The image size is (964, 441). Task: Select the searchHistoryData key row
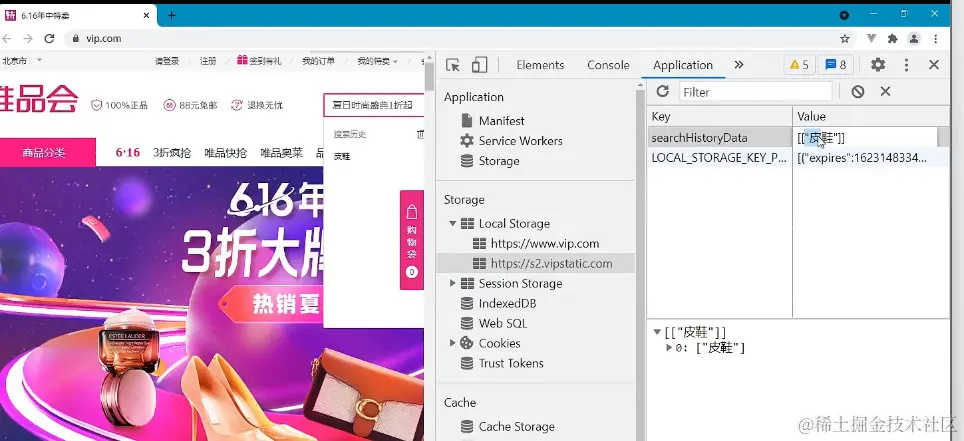(x=719, y=138)
